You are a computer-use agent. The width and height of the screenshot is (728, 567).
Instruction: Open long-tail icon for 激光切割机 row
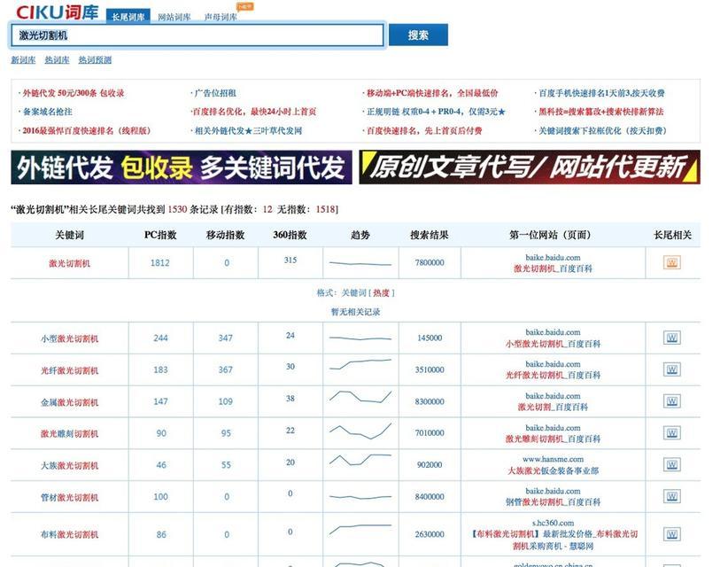point(672,263)
